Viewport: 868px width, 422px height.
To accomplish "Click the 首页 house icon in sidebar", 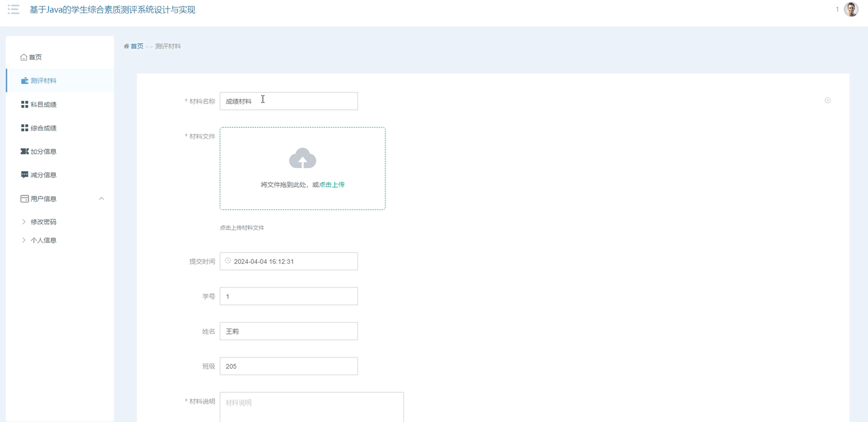I will click(x=24, y=57).
